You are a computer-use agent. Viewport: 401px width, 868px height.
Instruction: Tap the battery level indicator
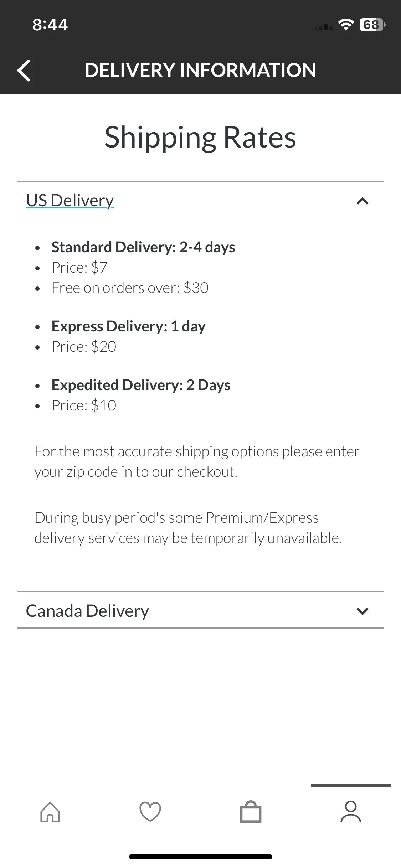point(372,25)
